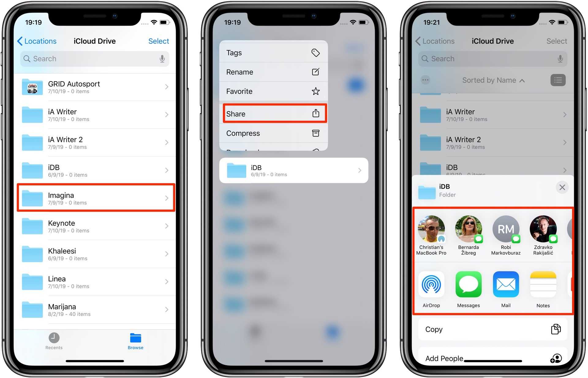This screenshot has height=378, width=588.
Task: Tap the Rename option in context menu
Action: click(271, 72)
